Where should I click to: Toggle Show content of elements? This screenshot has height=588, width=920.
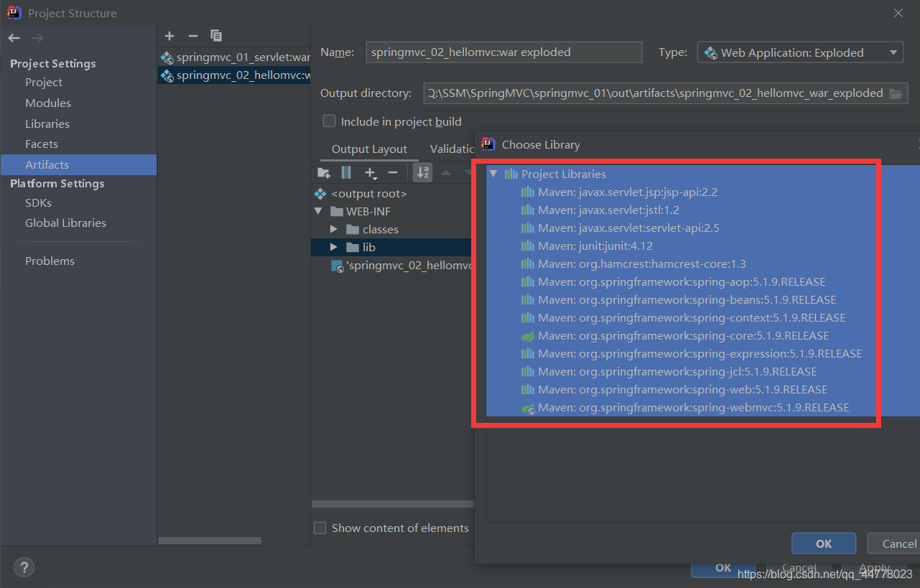(320, 528)
